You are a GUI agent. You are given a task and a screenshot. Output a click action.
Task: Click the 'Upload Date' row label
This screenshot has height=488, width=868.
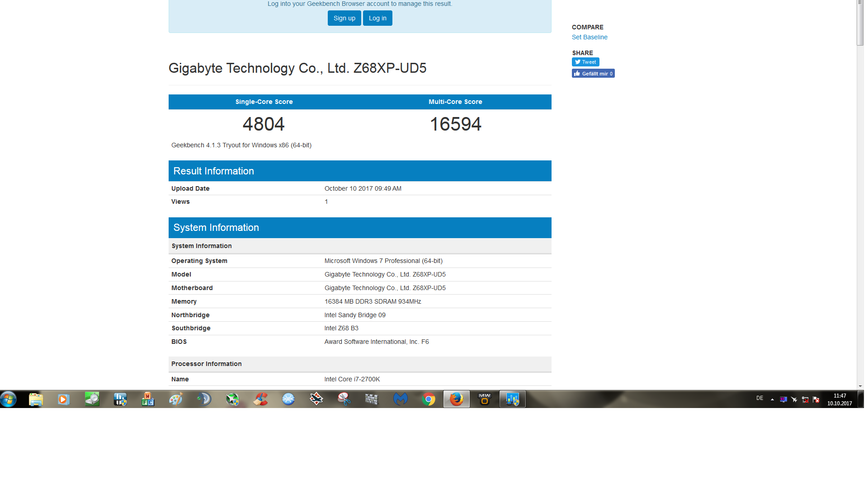coord(190,188)
